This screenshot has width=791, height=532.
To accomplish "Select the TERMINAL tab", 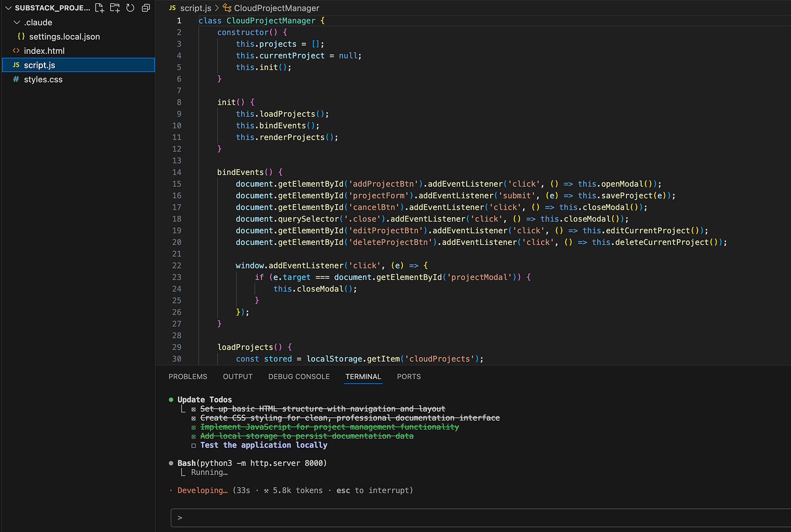I will pos(363,376).
